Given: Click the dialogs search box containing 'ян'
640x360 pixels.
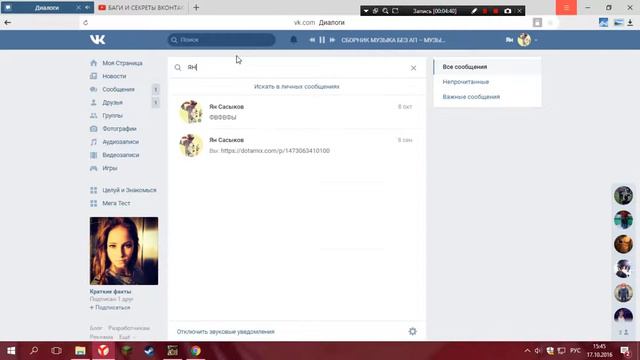Looking at the screenshot, I should point(297,67).
